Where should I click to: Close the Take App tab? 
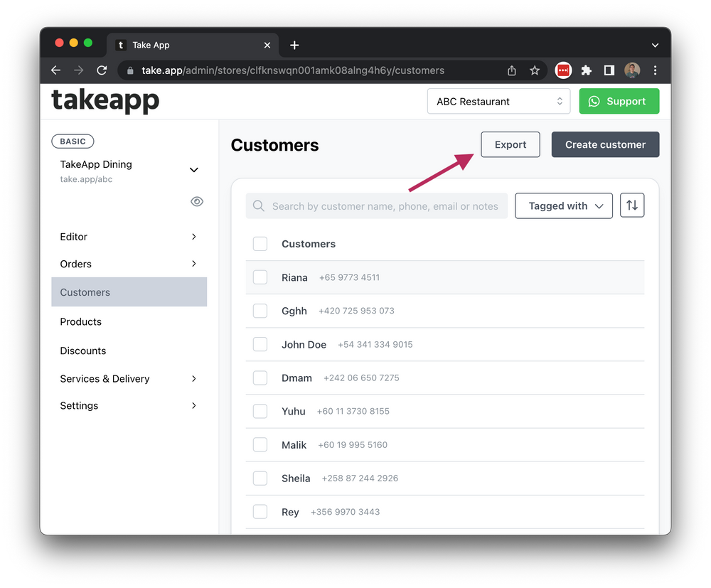267,45
